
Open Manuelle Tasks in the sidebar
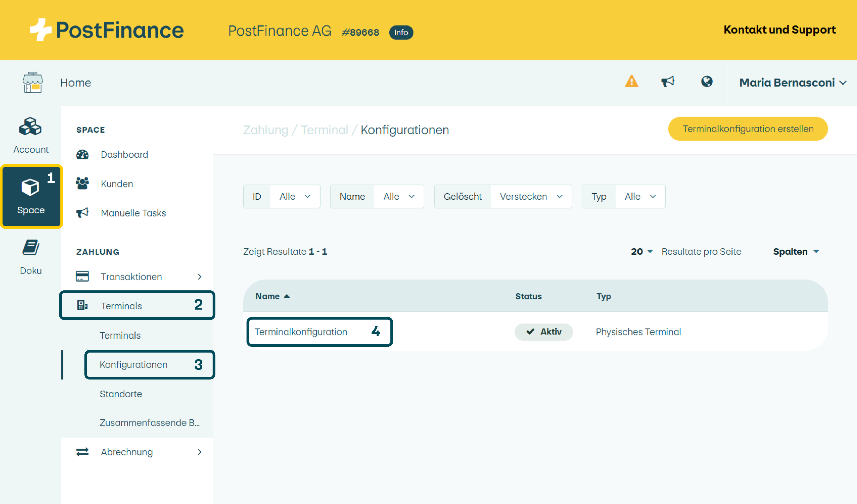[x=133, y=213]
